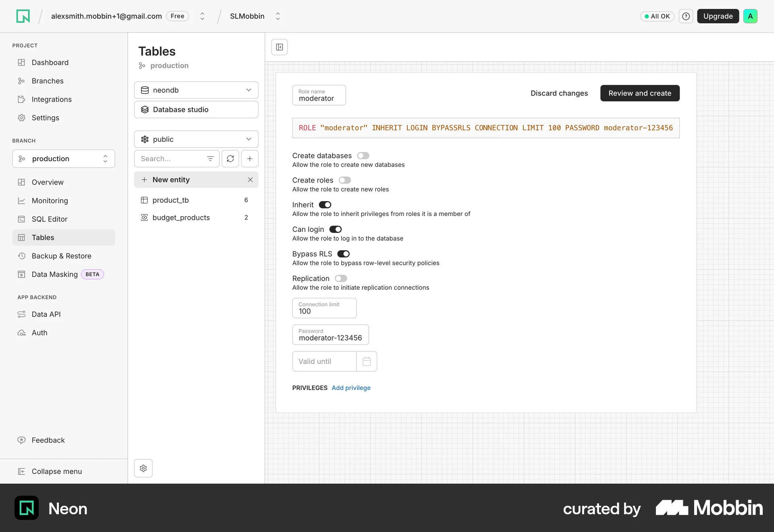The width and height of the screenshot is (774, 532).
Task: Open the Tables menu item
Action: pyautogui.click(x=64, y=237)
